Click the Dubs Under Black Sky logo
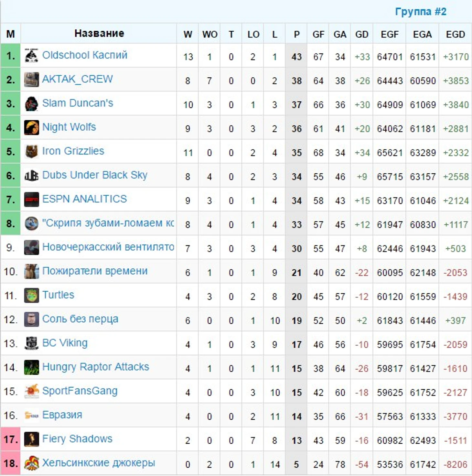This screenshot has width=472, height=476. pos(31,175)
